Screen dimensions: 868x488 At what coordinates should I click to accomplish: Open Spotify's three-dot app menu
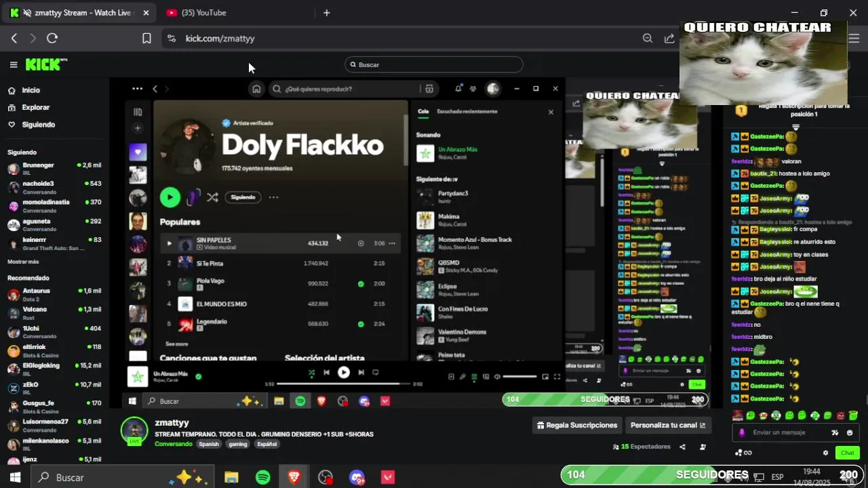click(137, 89)
